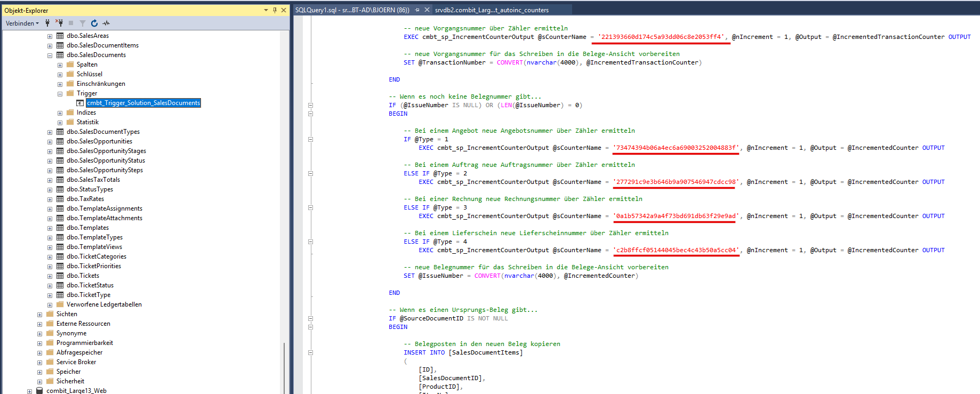980x394 pixels.
Task: Refresh the Object Explorer tree
Action: coord(94,23)
